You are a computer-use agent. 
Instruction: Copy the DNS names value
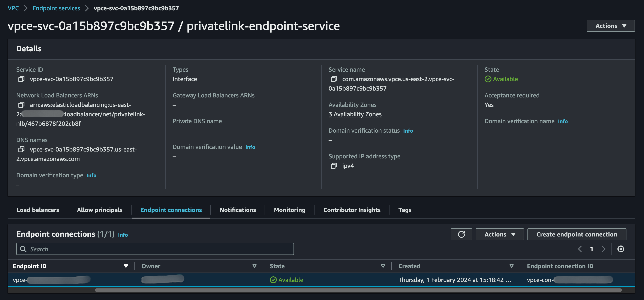click(x=21, y=150)
